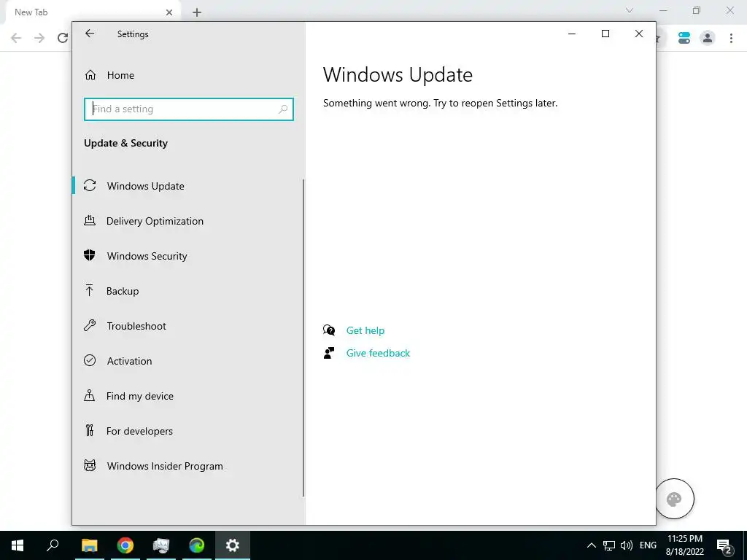Screen dimensions: 747x560
Task: Click Chrome's back navigation arrow
Action: [16, 38]
